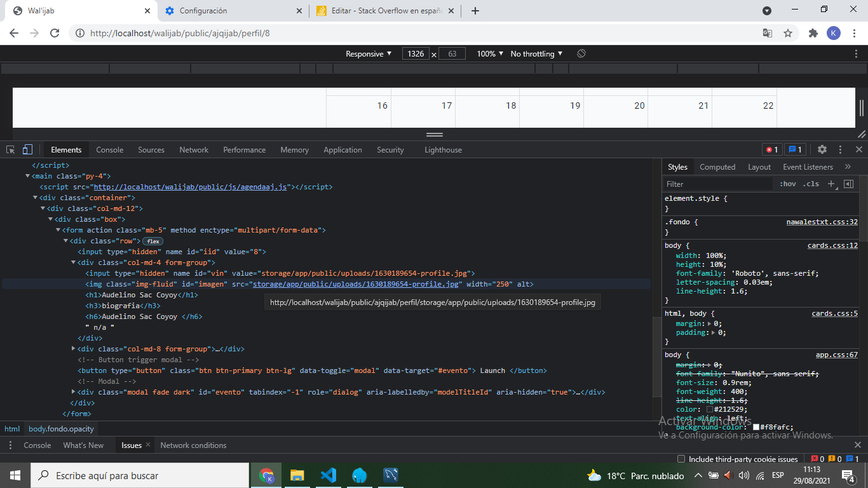Reload the page
Screen dimensions: 868x488
55,33
